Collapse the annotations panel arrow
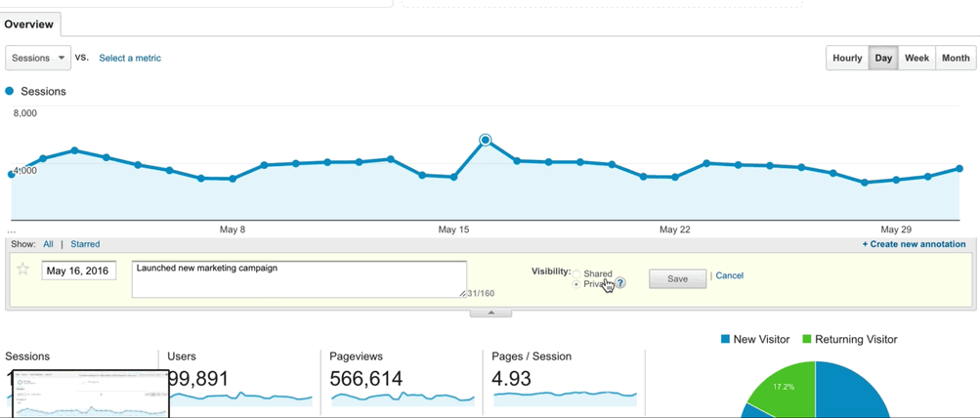This screenshot has height=418, width=980. coord(490,313)
